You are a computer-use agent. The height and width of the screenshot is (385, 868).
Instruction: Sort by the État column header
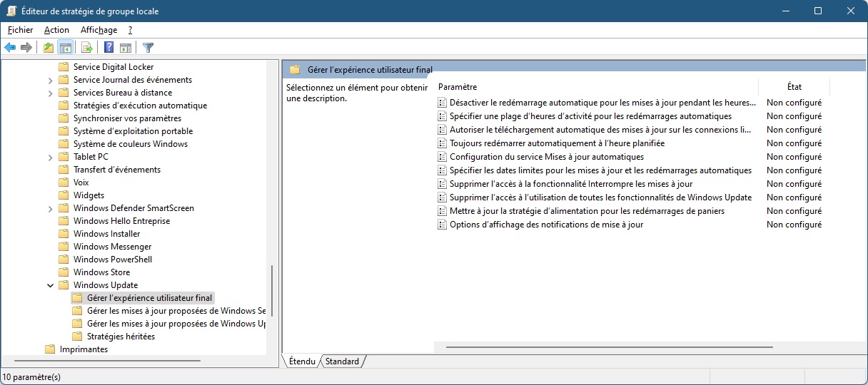794,87
